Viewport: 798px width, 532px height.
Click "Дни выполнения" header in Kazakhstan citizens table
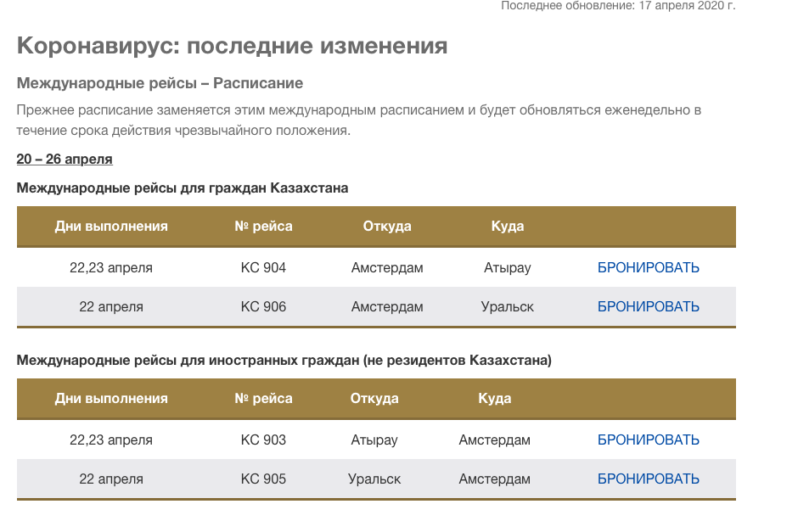tap(111, 227)
